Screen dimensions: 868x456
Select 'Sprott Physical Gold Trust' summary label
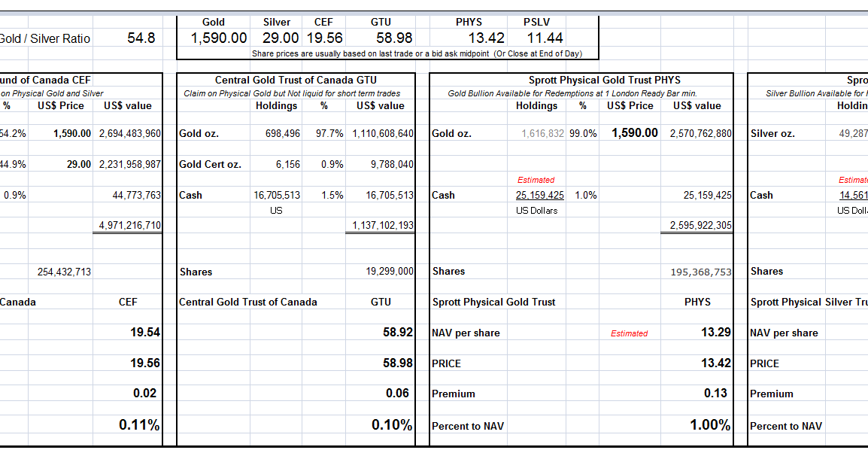click(x=493, y=302)
